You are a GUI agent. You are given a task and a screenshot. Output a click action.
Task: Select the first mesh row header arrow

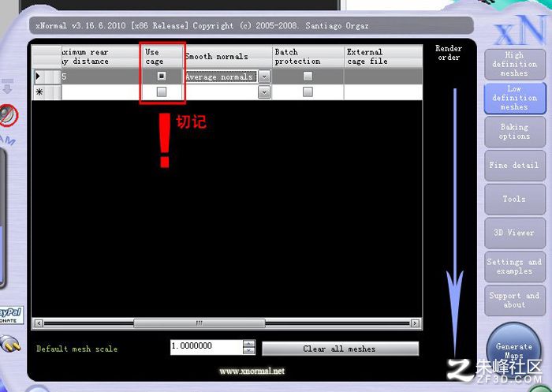click(47, 77)
